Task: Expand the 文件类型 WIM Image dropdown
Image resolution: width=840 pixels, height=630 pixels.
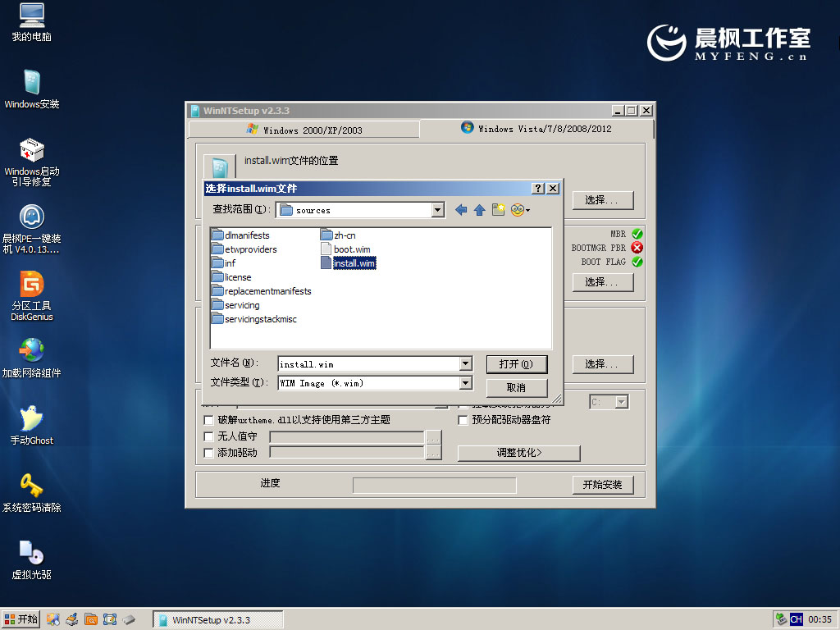Action: [x=466, y=383]
